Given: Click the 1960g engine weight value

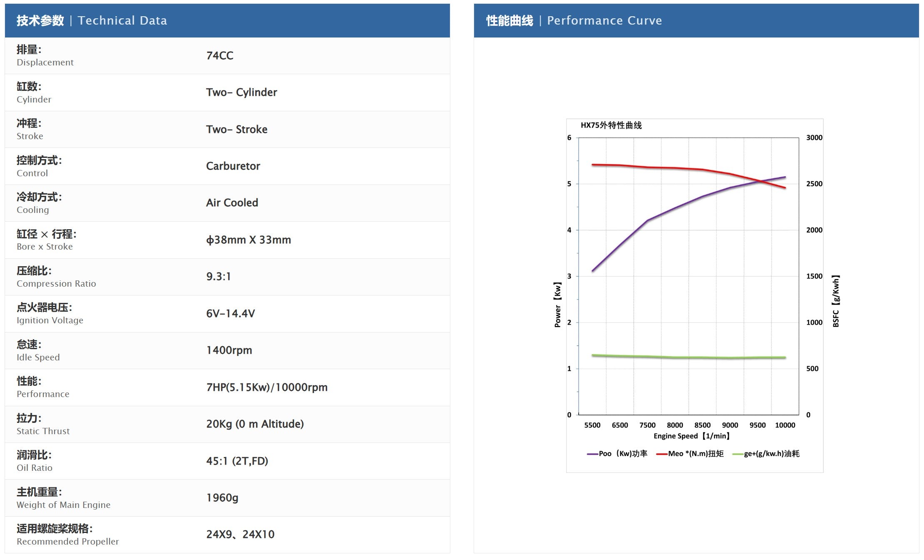Looking at the screenshot, I should point(222,497).
